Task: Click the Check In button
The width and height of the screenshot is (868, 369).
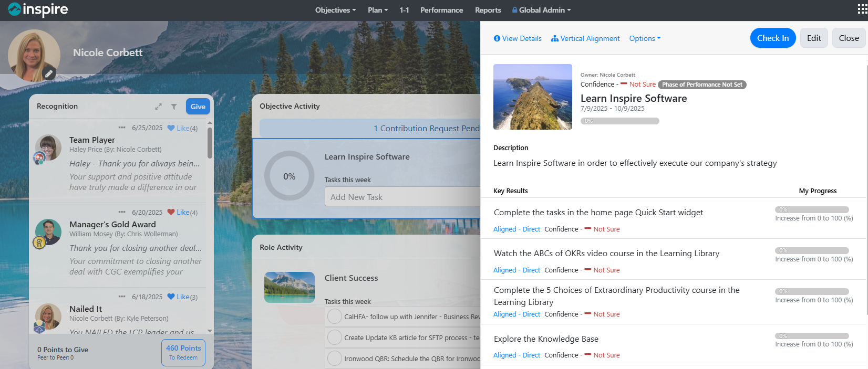Action: 773,38
